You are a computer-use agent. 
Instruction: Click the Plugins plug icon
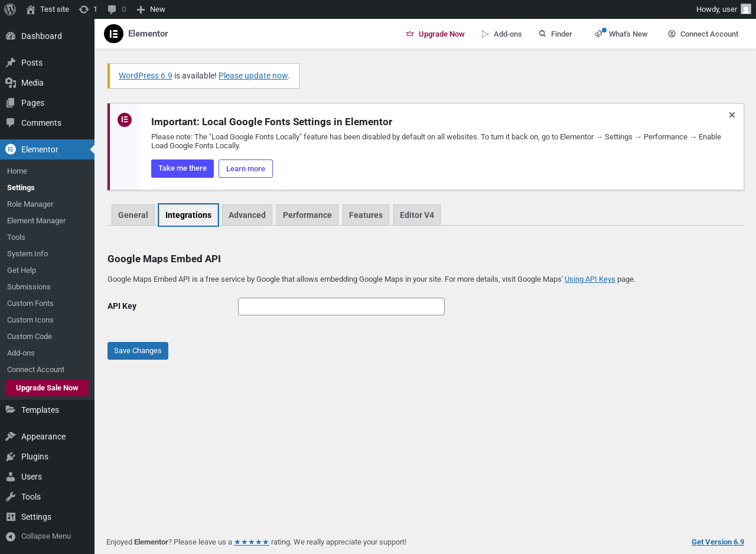click(11, 457)
